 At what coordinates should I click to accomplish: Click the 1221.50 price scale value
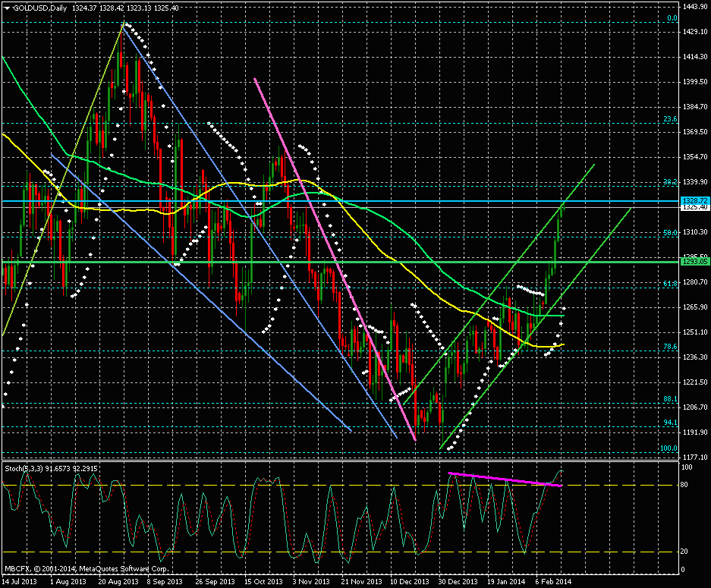(x=695, y=382)
